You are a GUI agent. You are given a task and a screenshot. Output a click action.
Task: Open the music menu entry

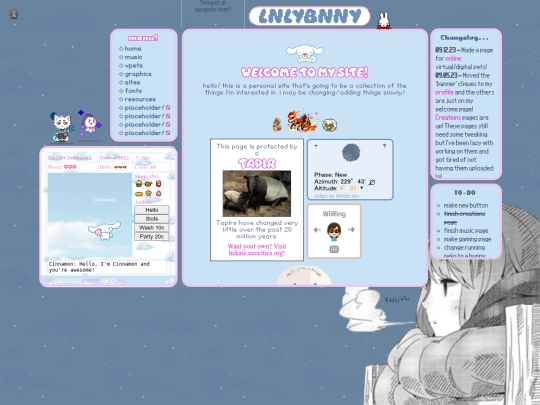pyautogui.click(x=133, y=57)
